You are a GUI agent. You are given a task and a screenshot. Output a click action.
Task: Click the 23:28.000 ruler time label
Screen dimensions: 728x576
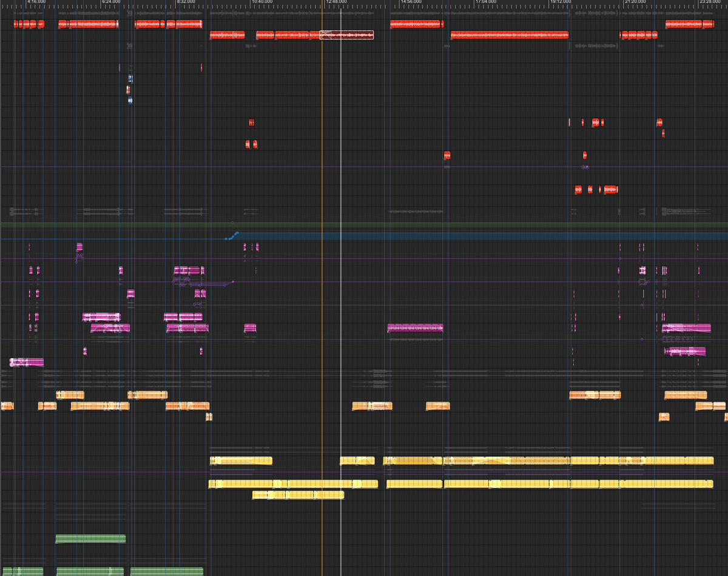pyautogui.click(x=710, y=2)
